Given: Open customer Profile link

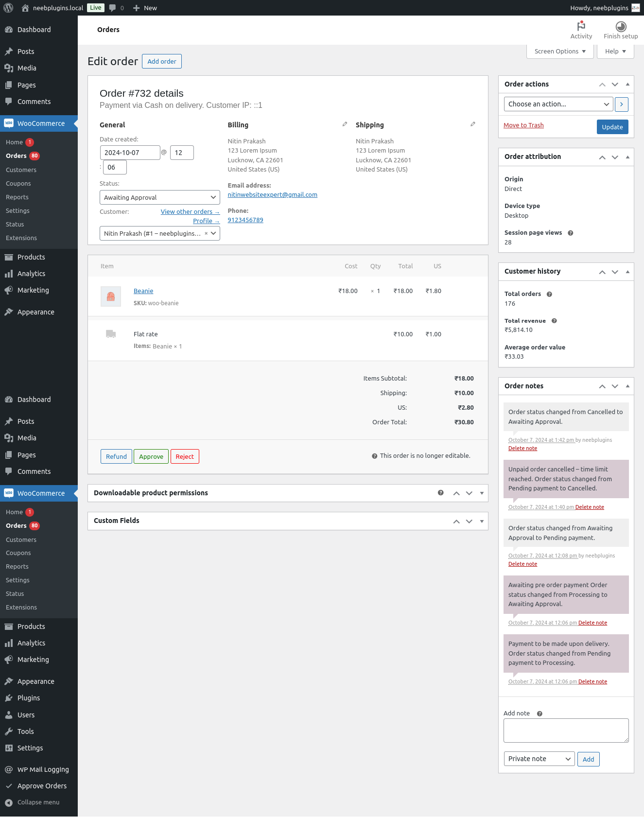Looking at the screenshot, I should [206, 221].
